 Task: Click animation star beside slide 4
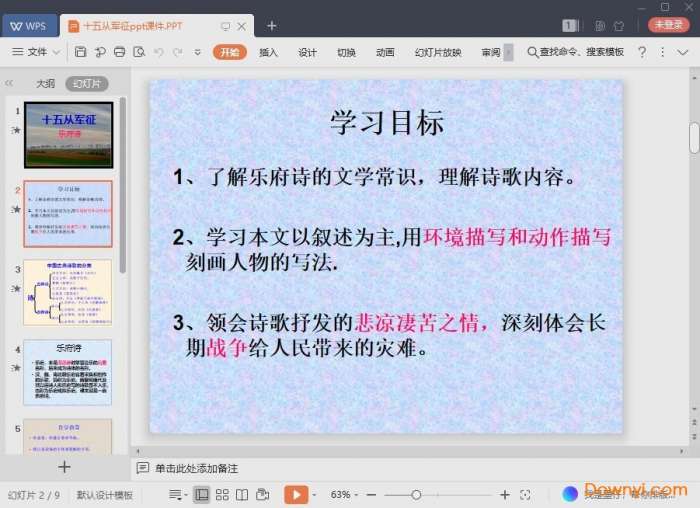click(x=16, y=368)
